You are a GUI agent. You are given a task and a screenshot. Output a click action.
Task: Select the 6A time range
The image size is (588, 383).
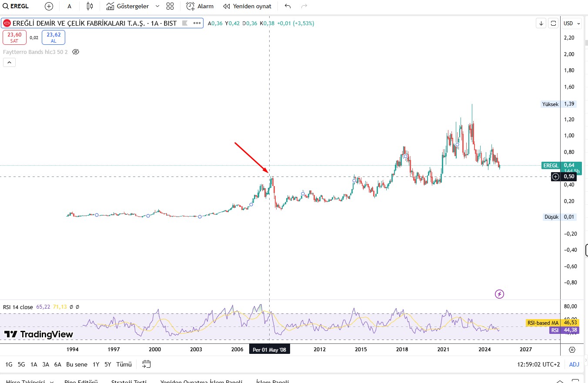click(x=58, y=364)
